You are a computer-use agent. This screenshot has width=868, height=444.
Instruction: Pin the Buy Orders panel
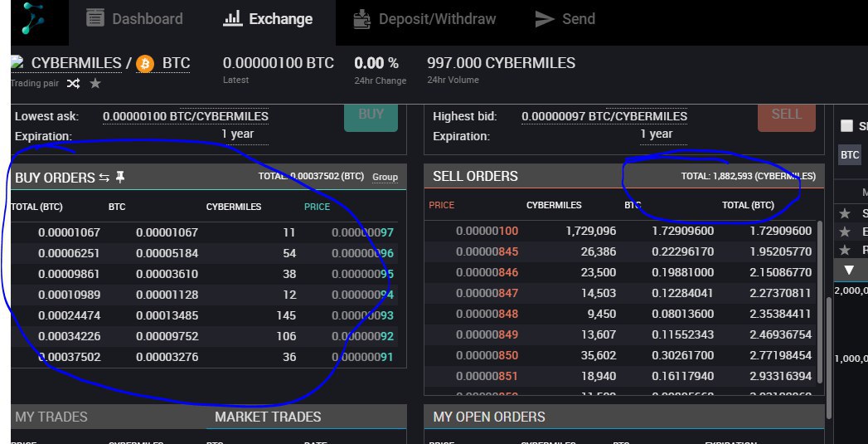coord(120,178)
